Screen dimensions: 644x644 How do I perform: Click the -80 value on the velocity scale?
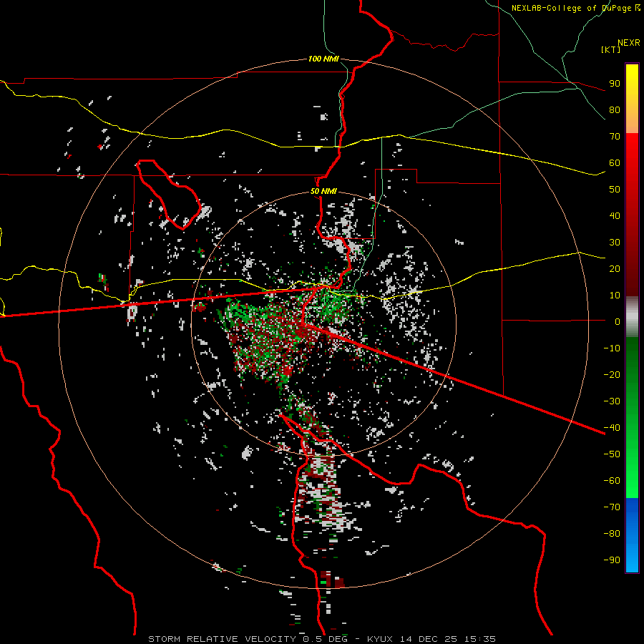(x=612, y=534)
